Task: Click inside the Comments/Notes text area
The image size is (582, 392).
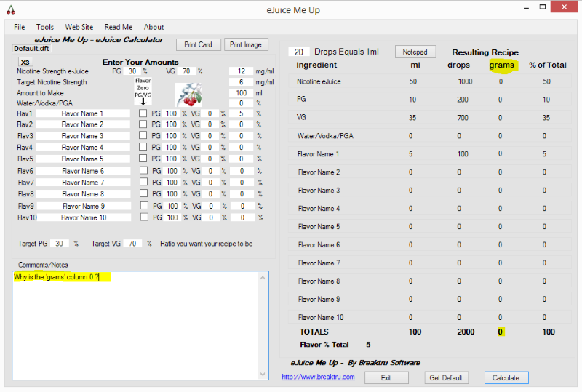Action: (136, 325)
